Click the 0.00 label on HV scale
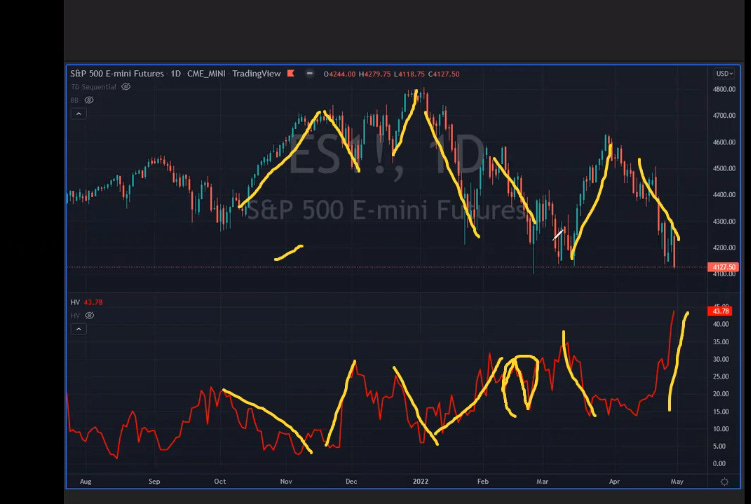This screenshot has height=504, width=751. (719, 463)
